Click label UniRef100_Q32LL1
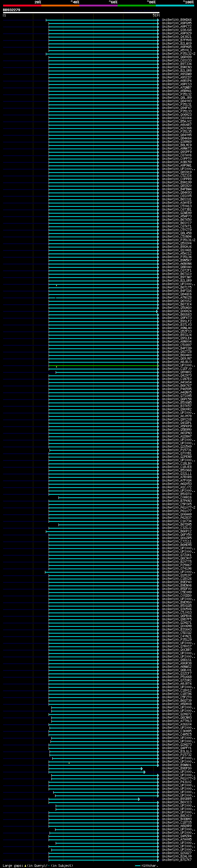Viewport: 197px width, 868px height. (176, 474)
